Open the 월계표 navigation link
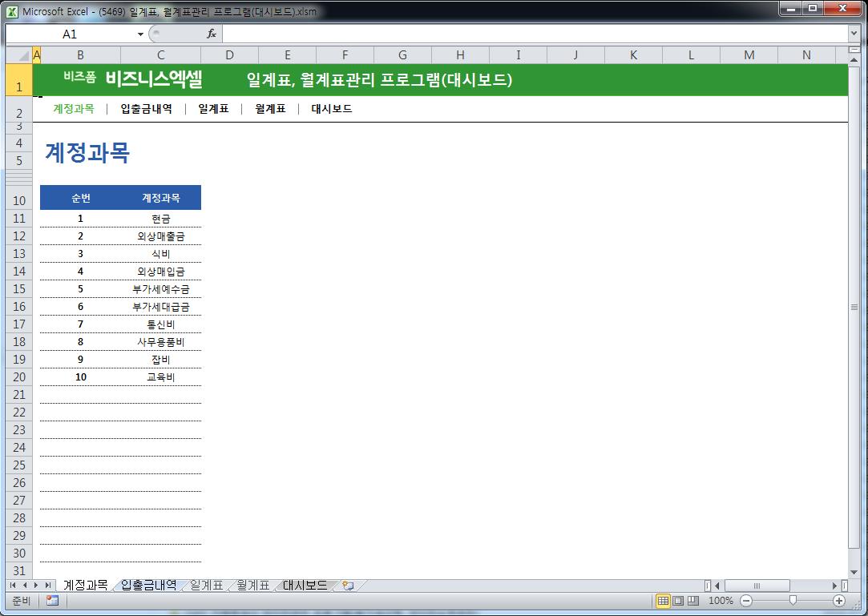Viewport: 868px width, 616px height. [x=270, y=109]
